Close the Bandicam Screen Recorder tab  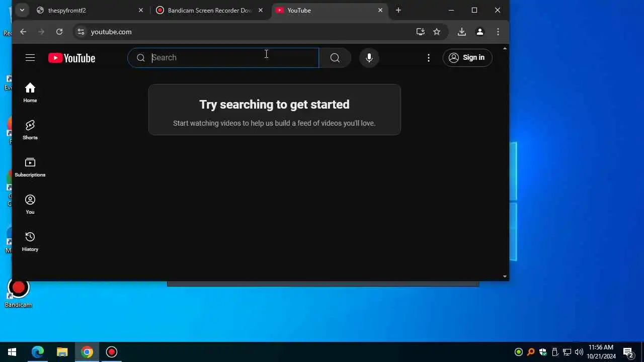click(261, 10)
